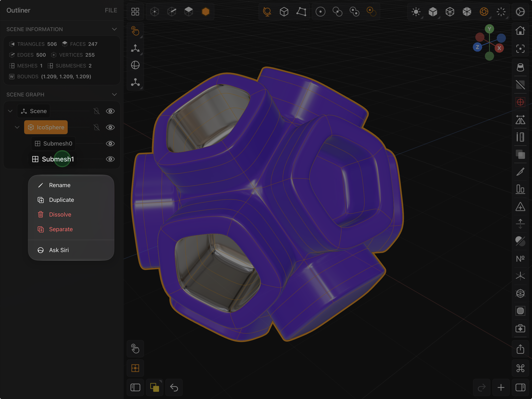This screenshot has height=399, width=532.
Task: Hide Submesh1 with its eye icon
Action: (110, 159)
